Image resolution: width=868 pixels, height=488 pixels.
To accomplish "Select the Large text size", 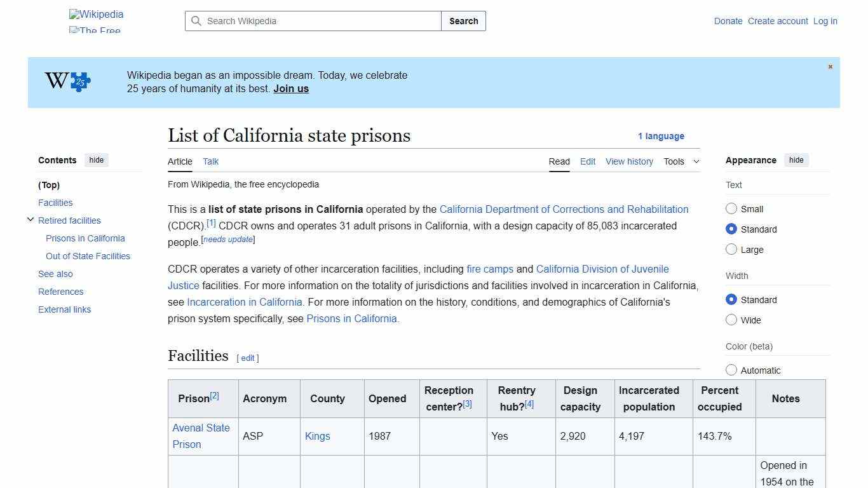I will (x=731, y=249).
